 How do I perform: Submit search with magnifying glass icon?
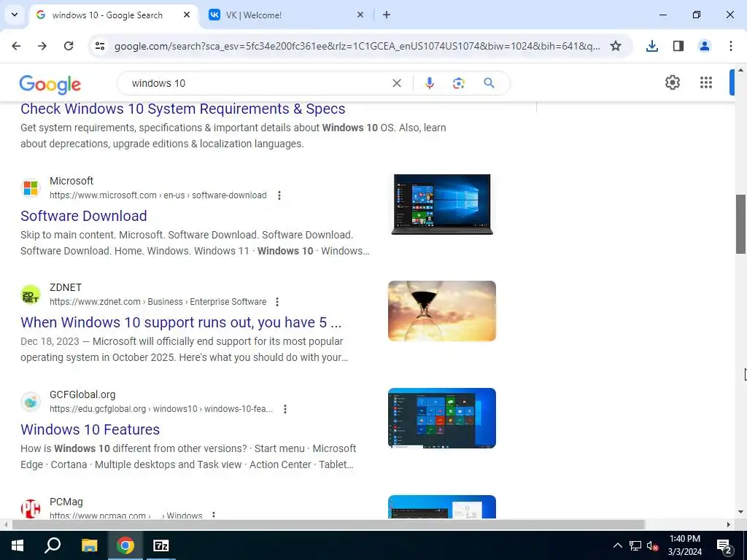click(x=489, y=83)
